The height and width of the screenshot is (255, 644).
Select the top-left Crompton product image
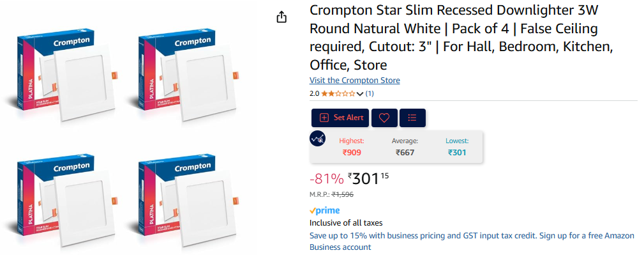(62, 74)
